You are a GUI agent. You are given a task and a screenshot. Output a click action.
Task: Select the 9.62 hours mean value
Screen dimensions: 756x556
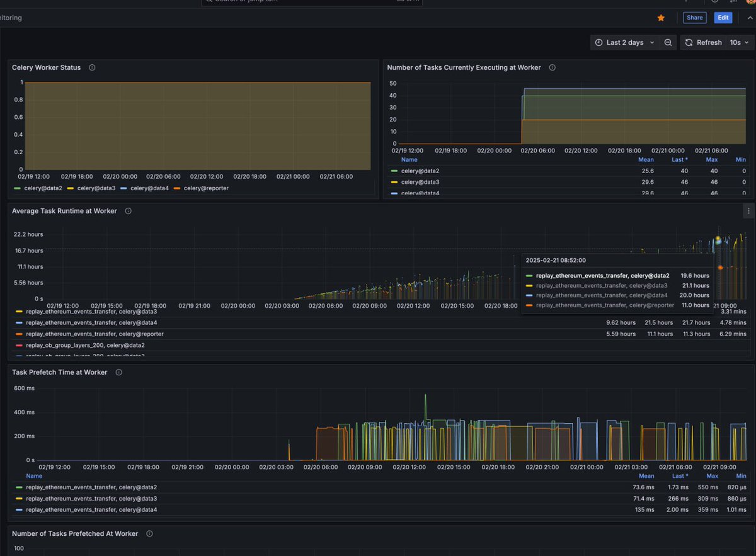[x=621, y=322]
